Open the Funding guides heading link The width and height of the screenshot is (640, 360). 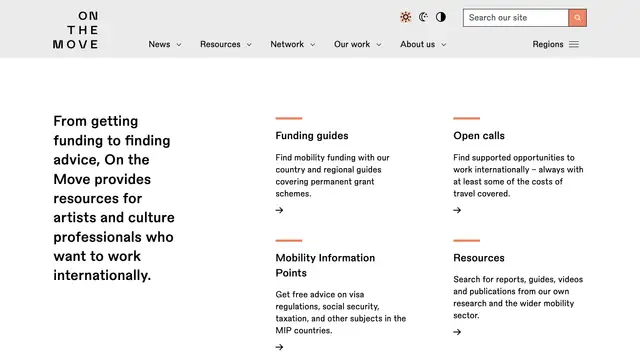[312, 136]
